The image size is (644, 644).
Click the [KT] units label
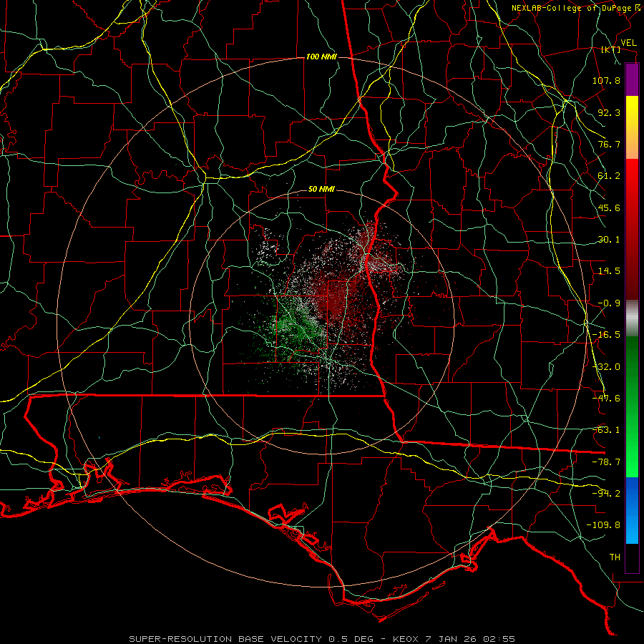tap(611, 49)
